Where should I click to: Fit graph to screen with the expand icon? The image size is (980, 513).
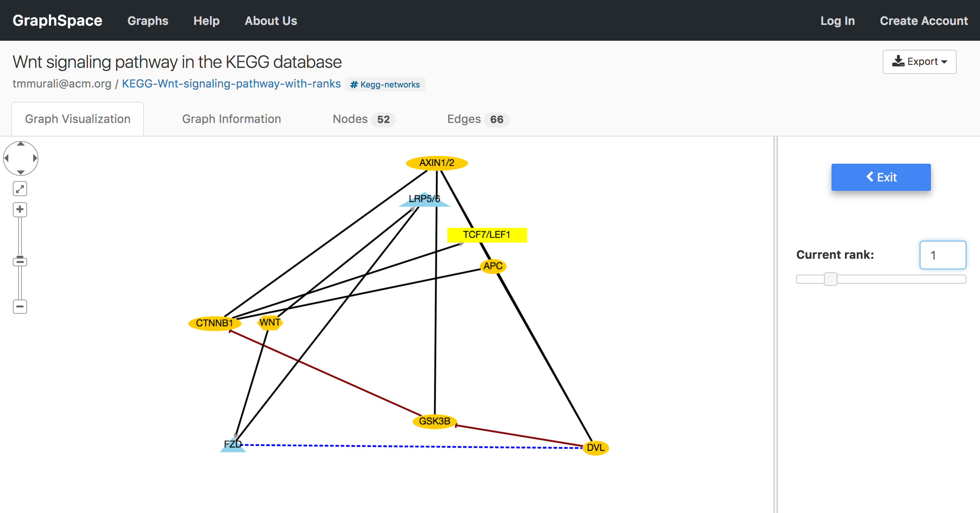pos(20,189)
